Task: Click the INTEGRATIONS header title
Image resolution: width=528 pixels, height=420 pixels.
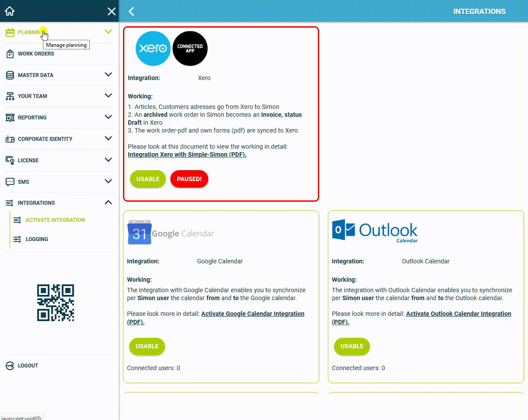Action: [x=479, y=11]
